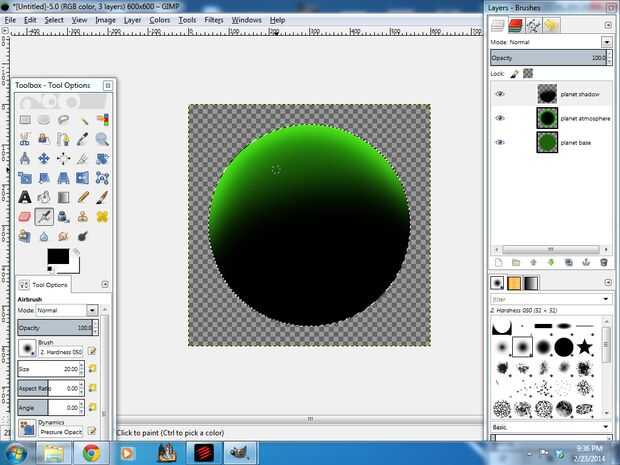Delete layer with trash icon

603,262
